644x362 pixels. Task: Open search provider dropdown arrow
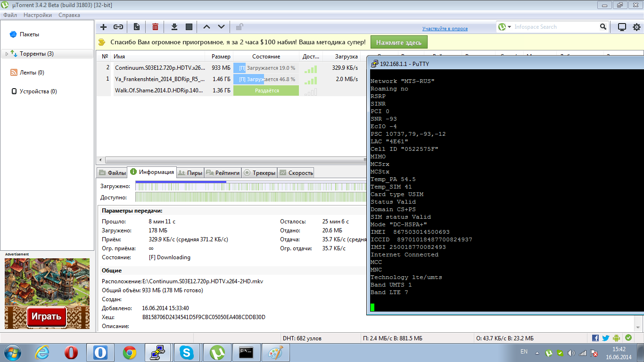point(510,27)
